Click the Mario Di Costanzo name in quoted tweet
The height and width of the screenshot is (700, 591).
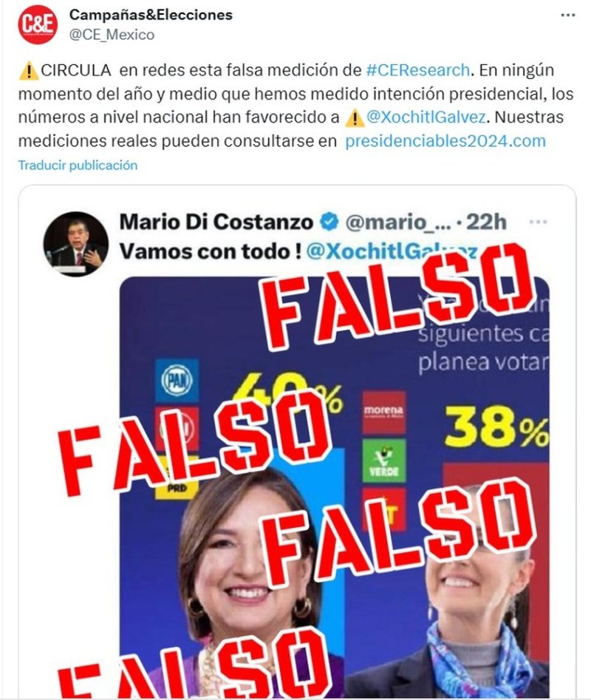click(216, 222)
